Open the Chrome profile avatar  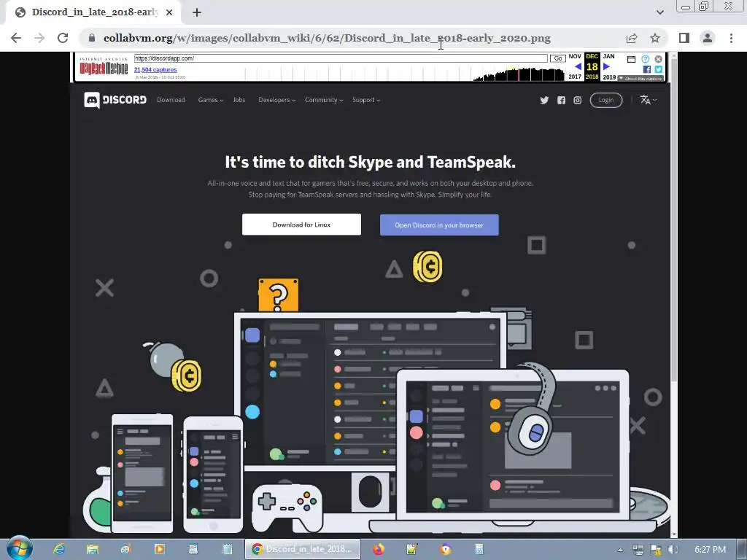point(708,38)
